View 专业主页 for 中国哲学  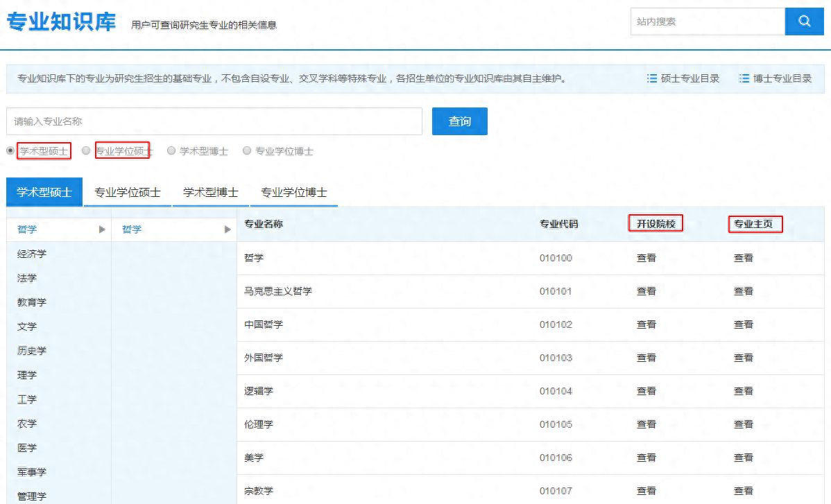coord(743,324)
